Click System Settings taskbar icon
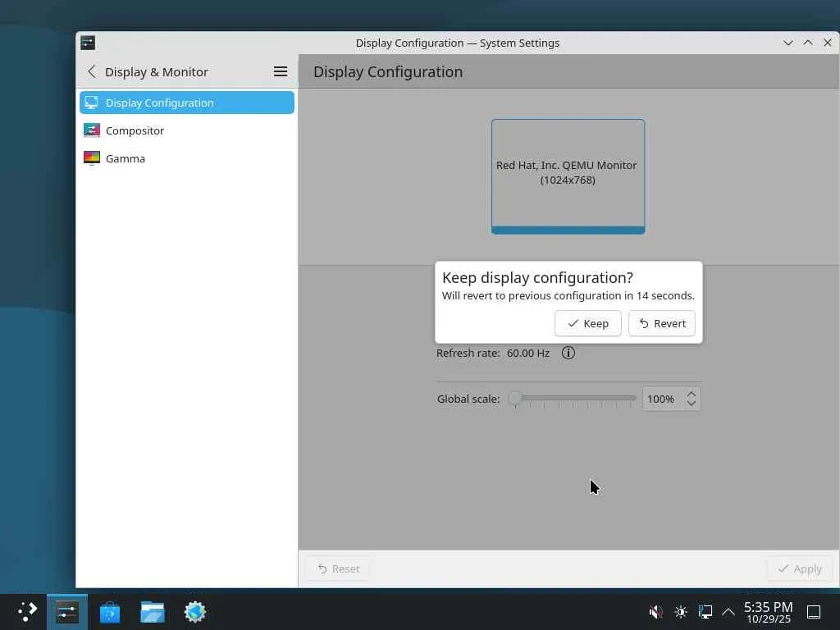This screenshot has height=630, width=840. pos(67,612)
